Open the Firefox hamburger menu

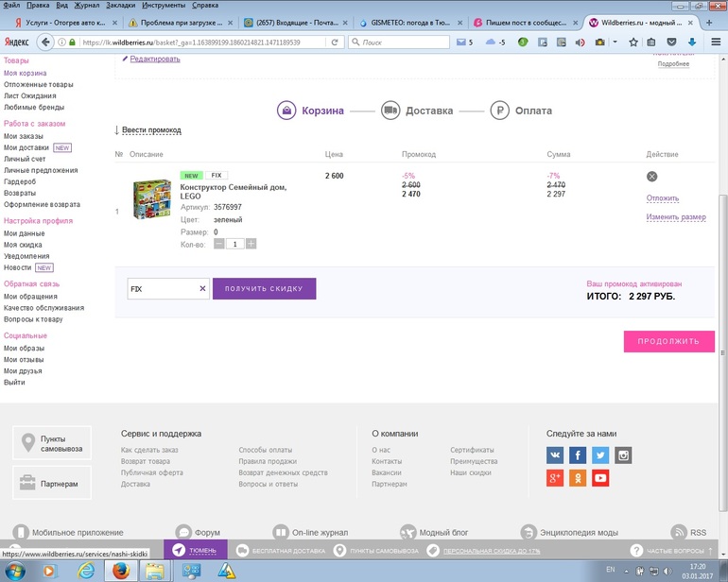[717, 42]
